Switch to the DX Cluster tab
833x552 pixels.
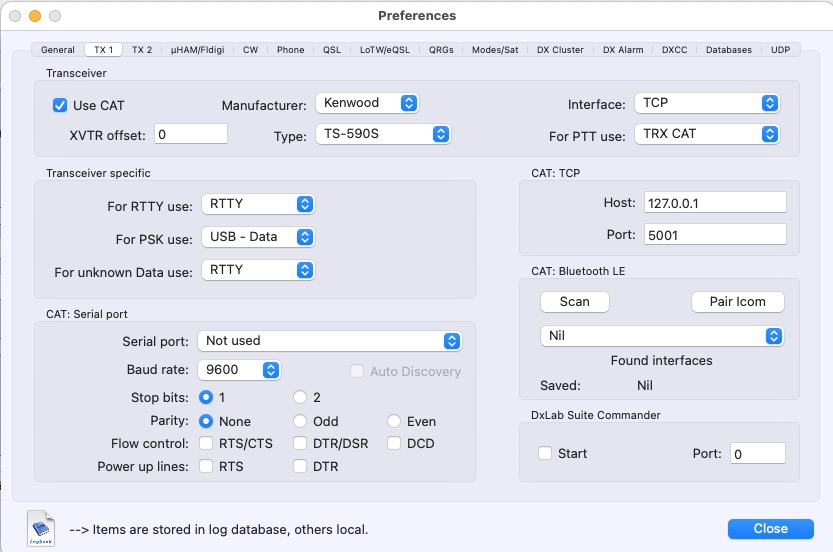(560, 49)
